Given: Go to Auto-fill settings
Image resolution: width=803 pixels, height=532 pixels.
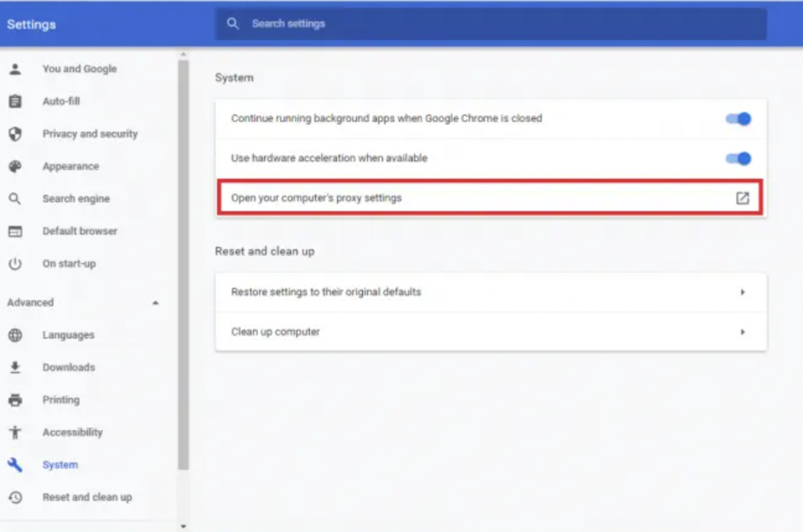Looking at the screenshot, I should 61,101.
